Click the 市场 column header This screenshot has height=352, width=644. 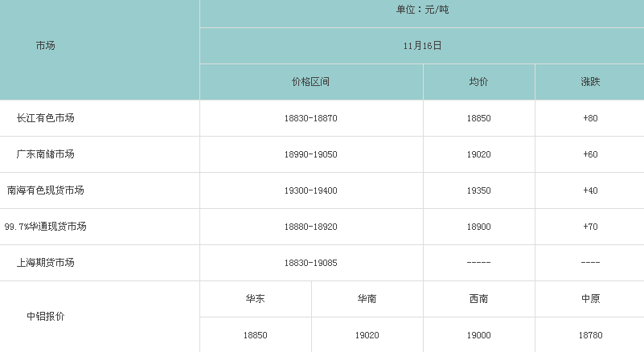(x=46, y=46)
